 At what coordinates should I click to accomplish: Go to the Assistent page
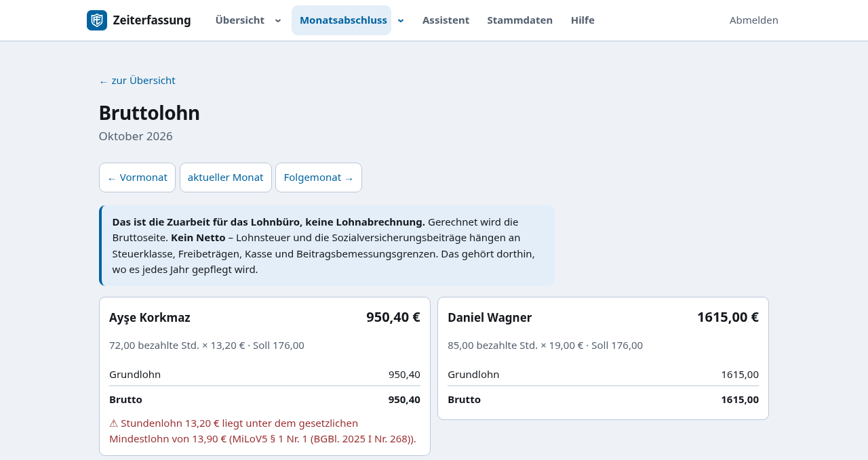click(x=446, y=20)
